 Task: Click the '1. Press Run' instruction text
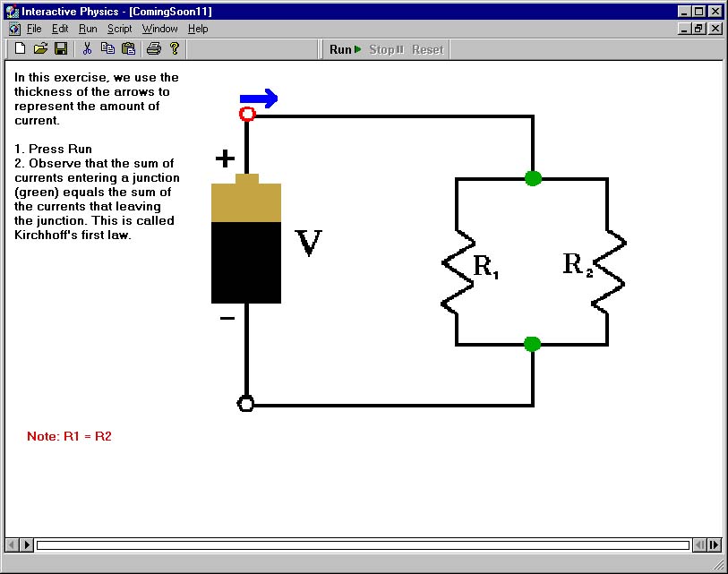pyautogui.click(x=54, y=149)
